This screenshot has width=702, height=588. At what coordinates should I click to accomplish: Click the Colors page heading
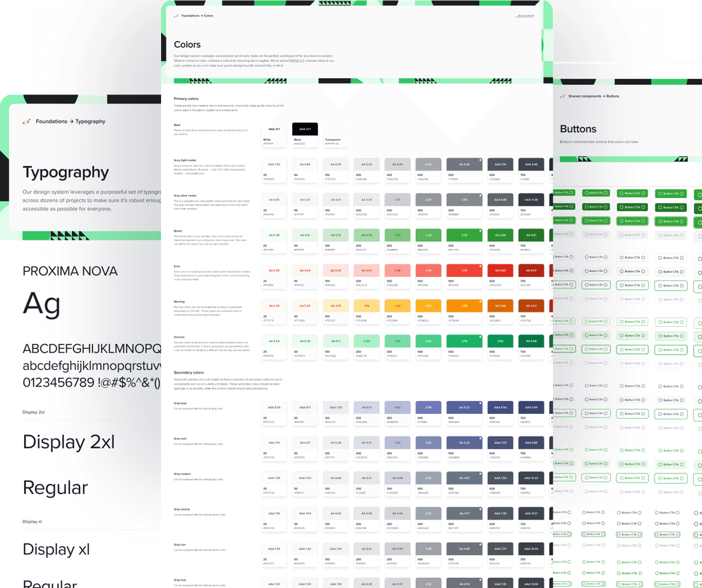coord(187,45)
